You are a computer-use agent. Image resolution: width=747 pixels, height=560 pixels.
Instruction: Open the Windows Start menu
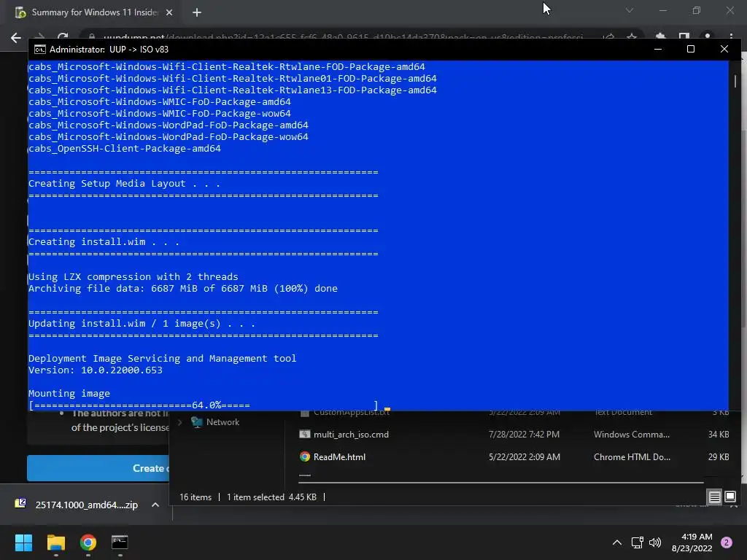(x=23, y=542)
